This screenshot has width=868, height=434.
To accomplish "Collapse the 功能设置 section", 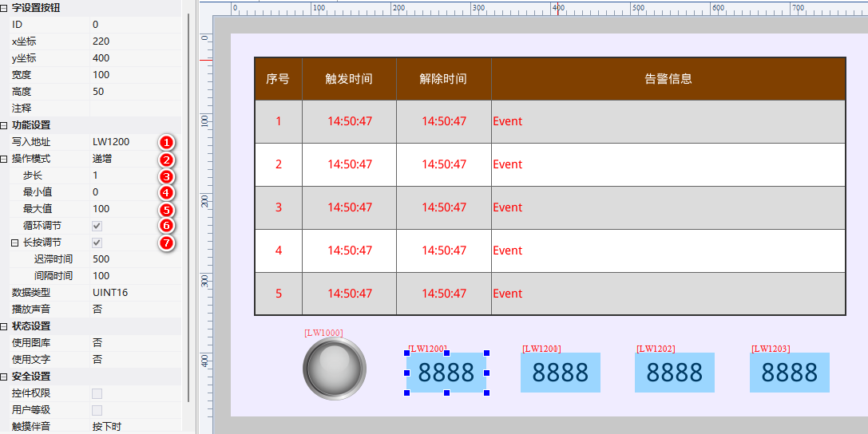I will pyautogui.click(x=5, y=125).
